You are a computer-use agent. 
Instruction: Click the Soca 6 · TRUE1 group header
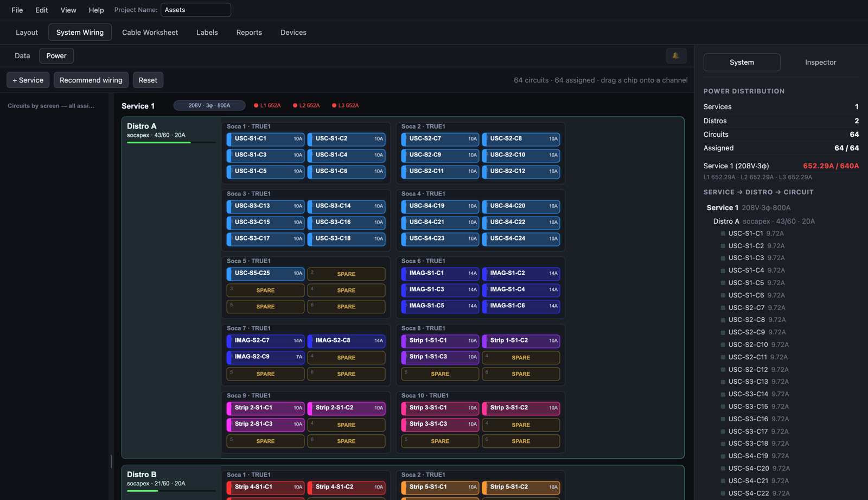pyautogui.click(x=423, y=261)
